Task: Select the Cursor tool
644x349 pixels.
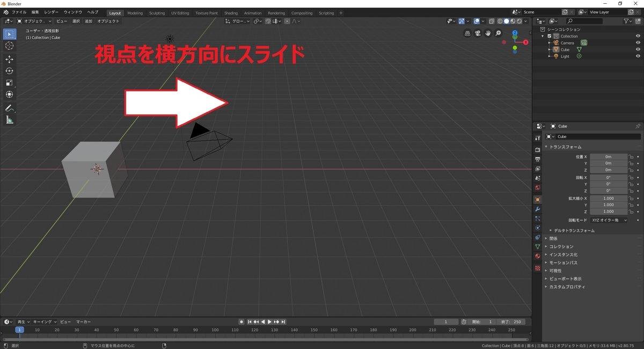Action: point(10,46)
